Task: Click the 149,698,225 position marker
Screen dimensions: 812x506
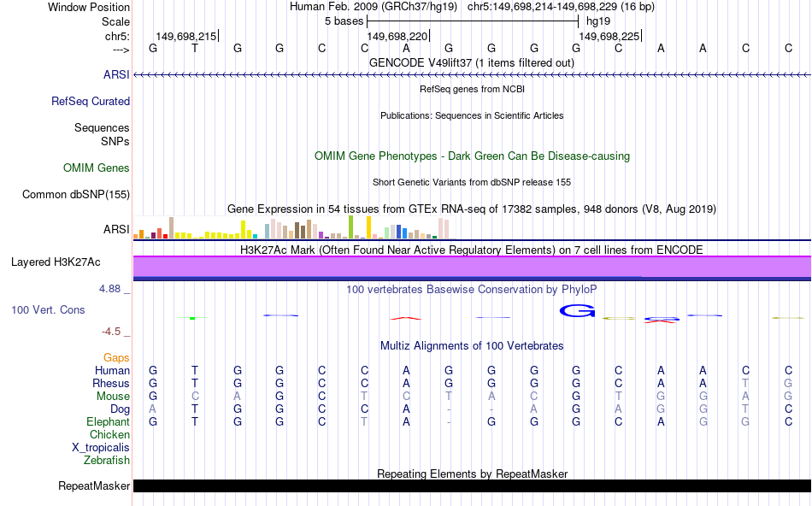Action: click(609, 36)
